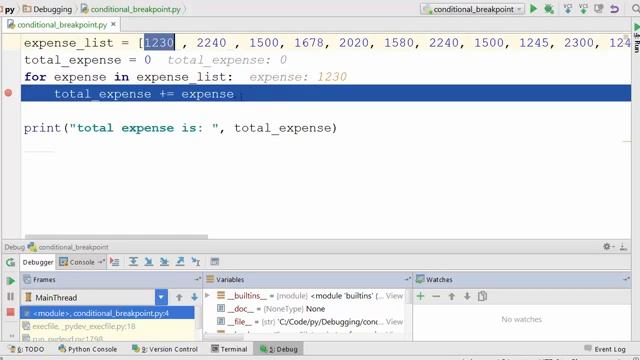Select the conditional_breakpoint.py editor tab
Viewport: 640px width, 360px height.
coord(61,25)
